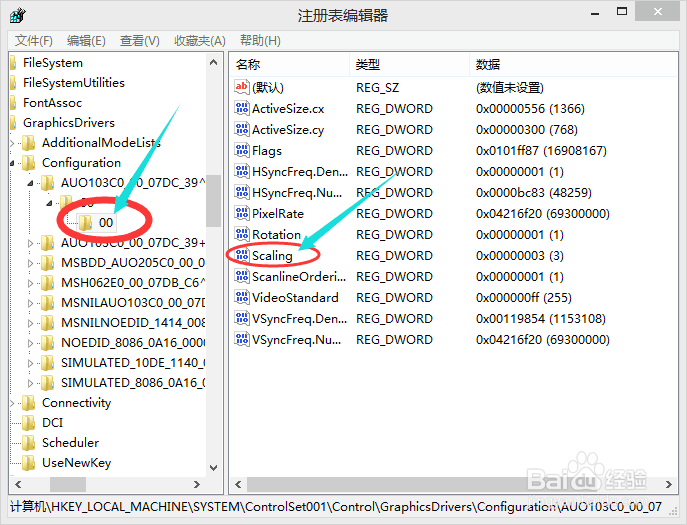Image resolution: width=687 pixels, height=525 pixels.
Task: Expand the MSH062E0_00_07DB_C6^ key
Action: click(30, 283)
